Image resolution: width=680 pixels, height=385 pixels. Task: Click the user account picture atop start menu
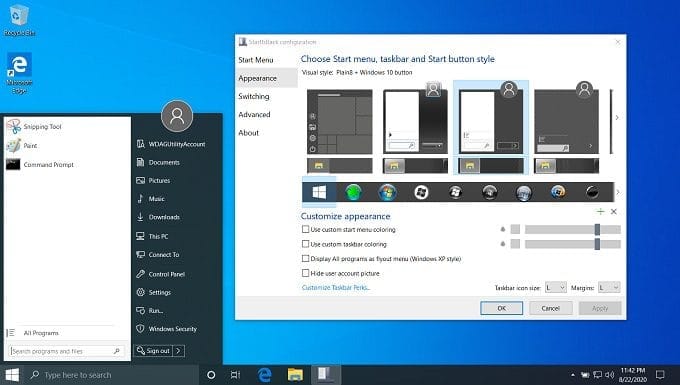pos(177,116)
